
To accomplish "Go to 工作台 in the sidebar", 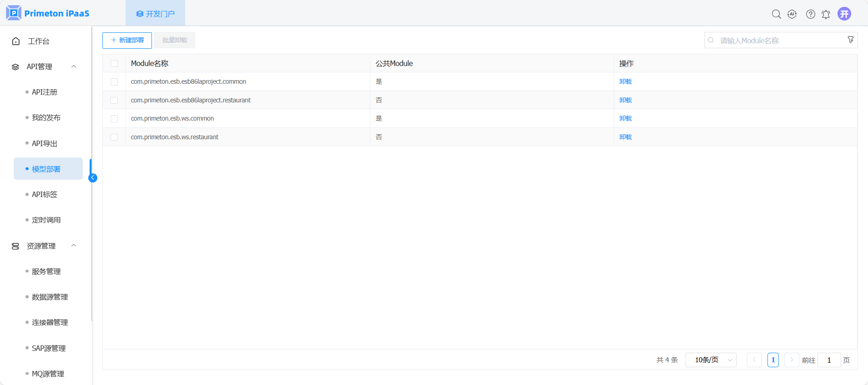I will pyautogui.click(x=39, y=41).
